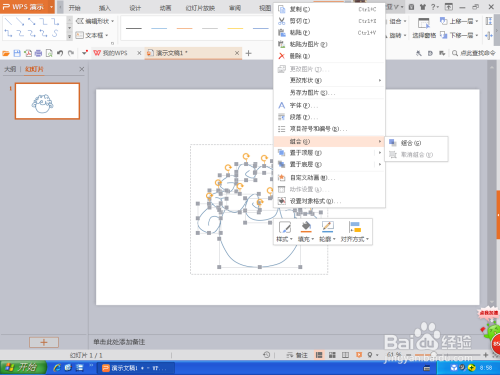Viewport: 500px width, 375px height.
Task: Choose Paste (粘贴) in the context menu
Action: [329, 33]
